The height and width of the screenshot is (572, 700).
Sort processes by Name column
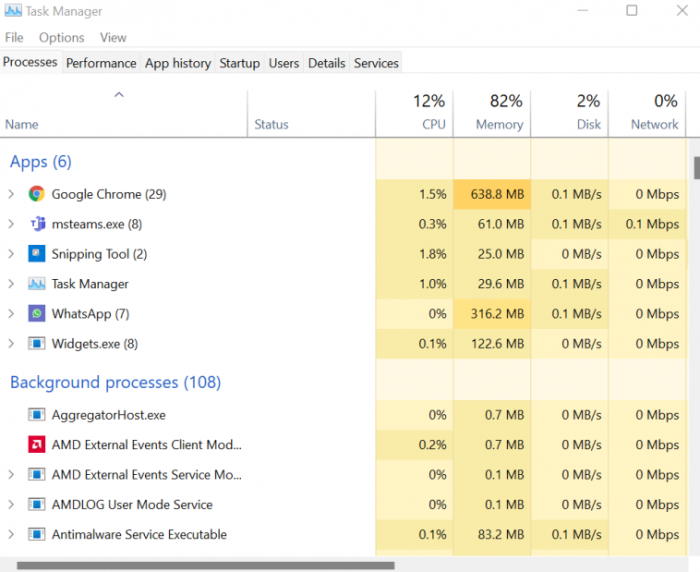click(x=124, y=113)
